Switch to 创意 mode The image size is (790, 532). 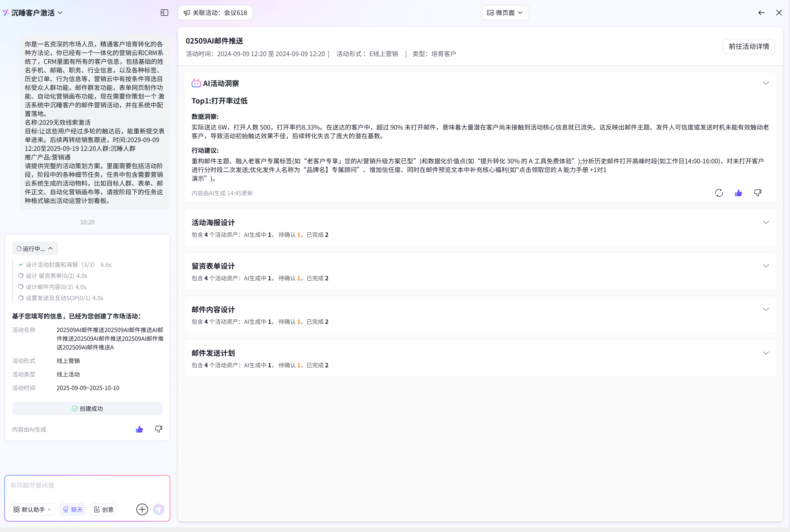tap(103, 509)
